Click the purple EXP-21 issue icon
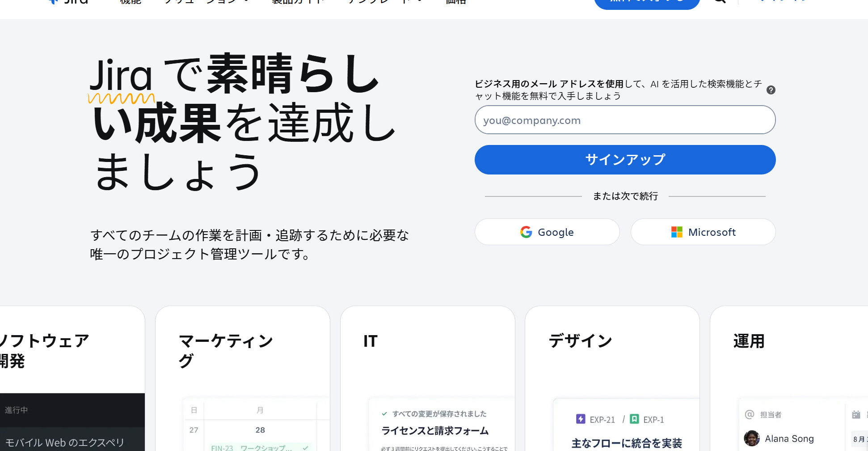 581,419
